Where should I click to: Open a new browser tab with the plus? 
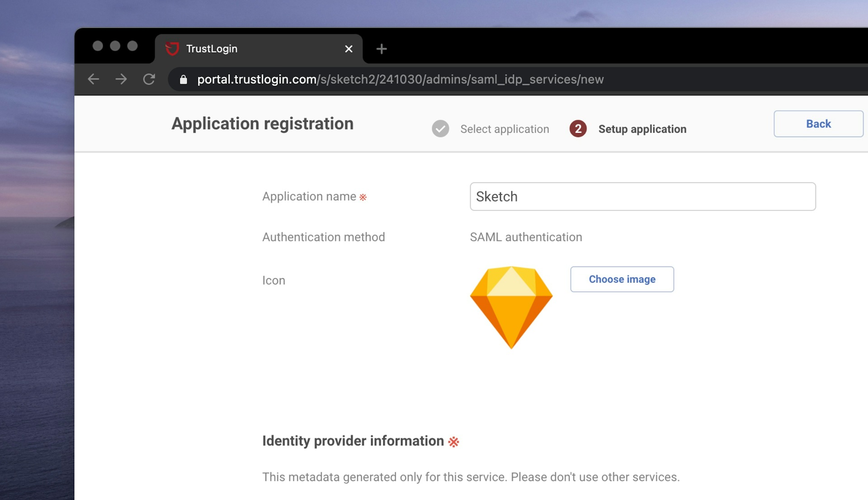coord(381,49)
